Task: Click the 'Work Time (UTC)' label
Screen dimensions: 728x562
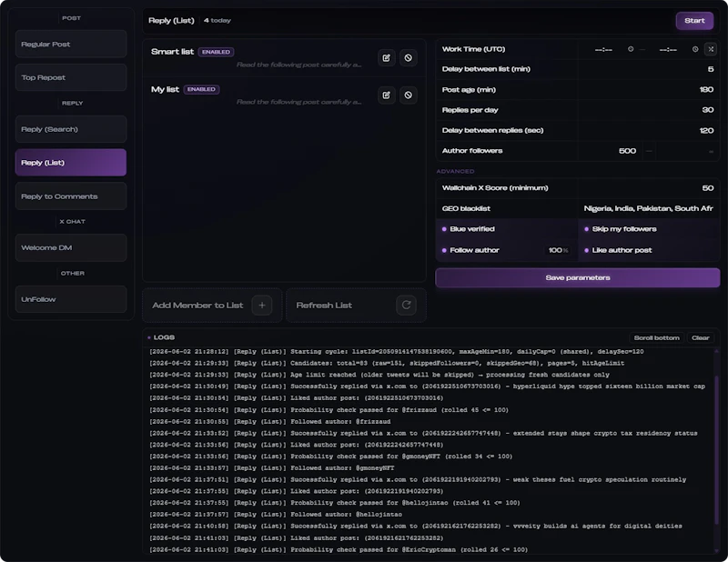Action: pyautogui.click(x=473, y=49)
